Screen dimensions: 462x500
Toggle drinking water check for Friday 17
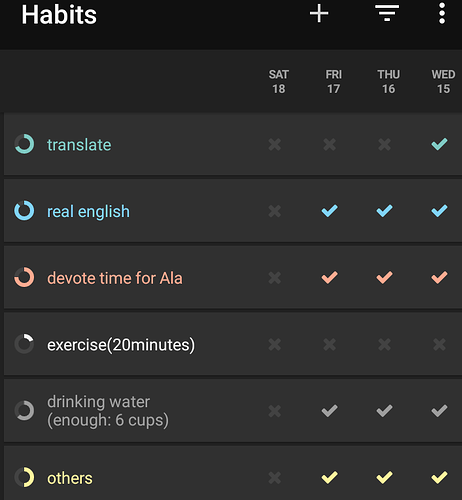pyautogui.click(x=329, y=411)
